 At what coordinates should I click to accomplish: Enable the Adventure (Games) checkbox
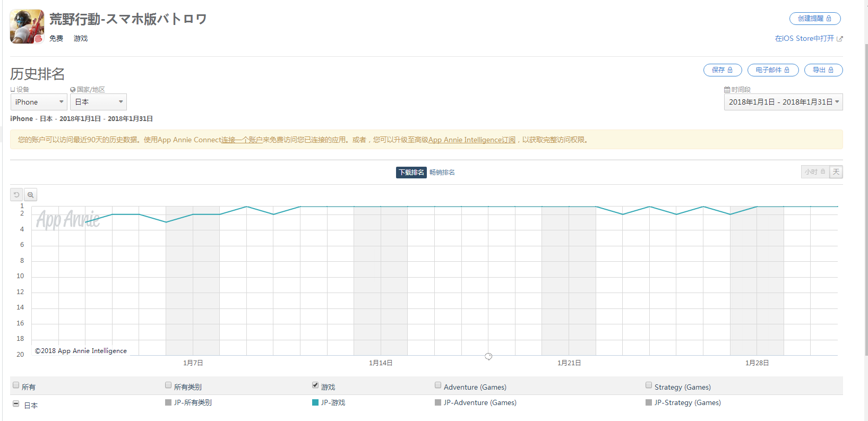click(x=438, y=385)
